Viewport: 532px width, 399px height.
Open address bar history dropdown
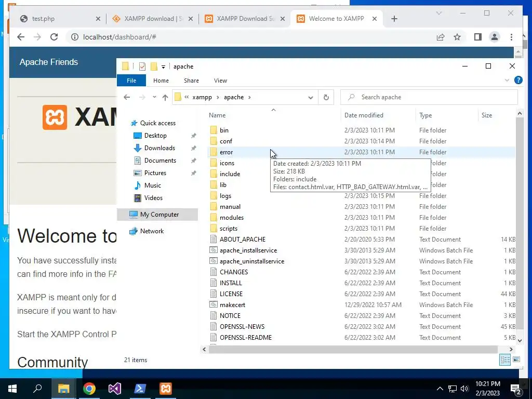coord(311,98)
